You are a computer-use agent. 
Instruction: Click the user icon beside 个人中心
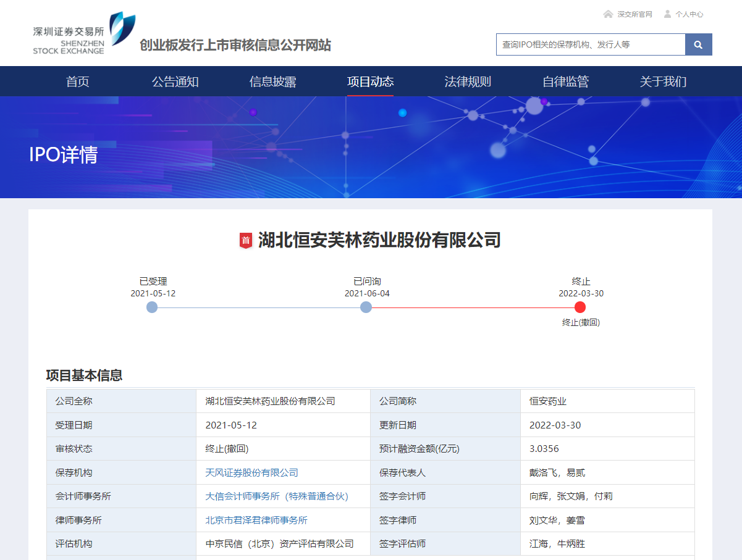click(x=667, y=14)
